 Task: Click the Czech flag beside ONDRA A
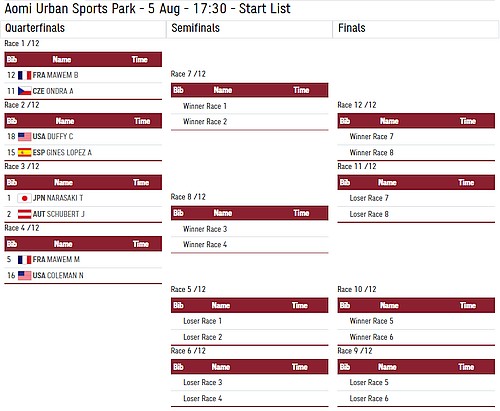coord(24,91)
